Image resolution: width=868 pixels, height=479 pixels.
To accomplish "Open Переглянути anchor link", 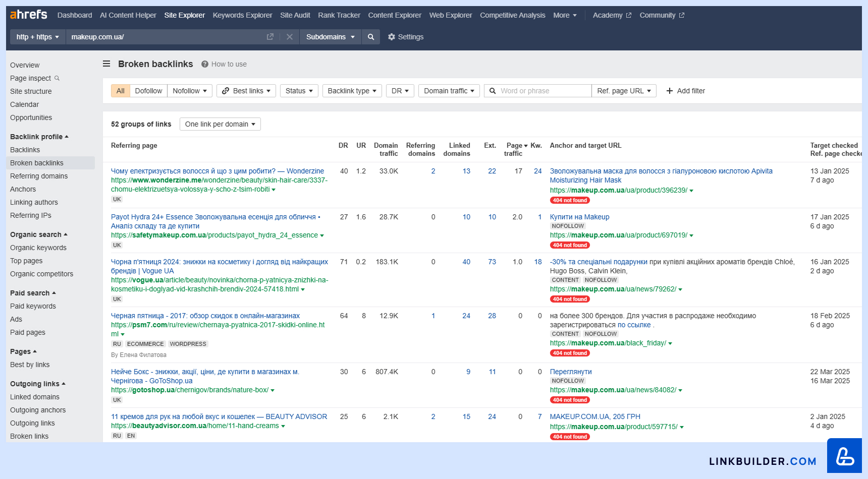I will pyautogui.click(x=571, y=372).
